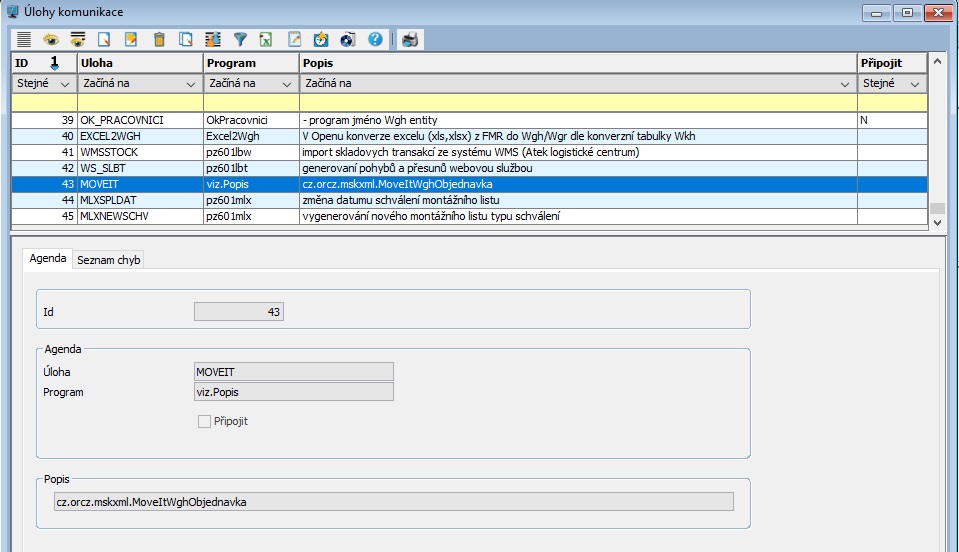
Task: Expand the ID column filter dropdown
Action: [x=65, y=84]
